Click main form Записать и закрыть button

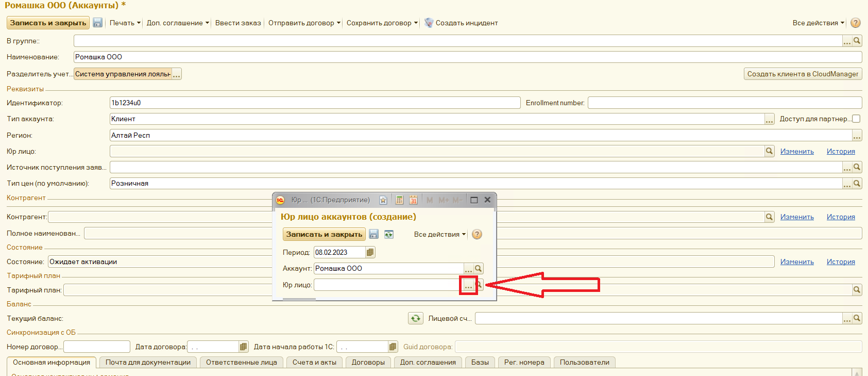48,23
